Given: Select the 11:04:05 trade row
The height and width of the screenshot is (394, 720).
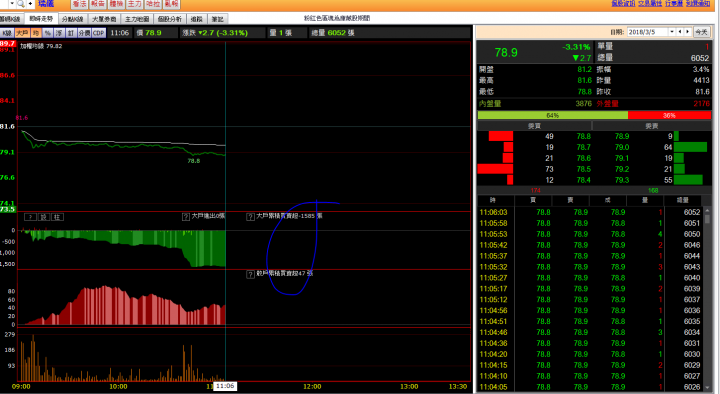Looking at the screenshot, I should [590, 387].
